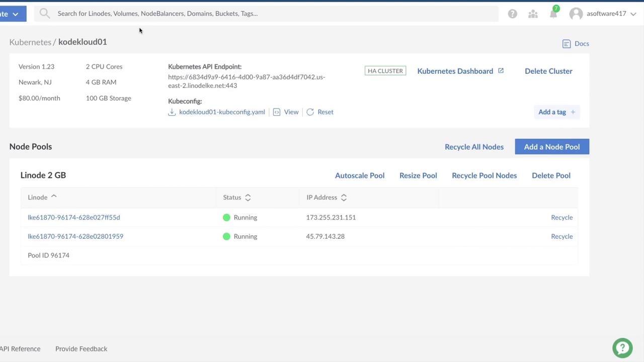Toggle sort order on Status column
This screenshot has height=362, width=644.
pos(248,198)
